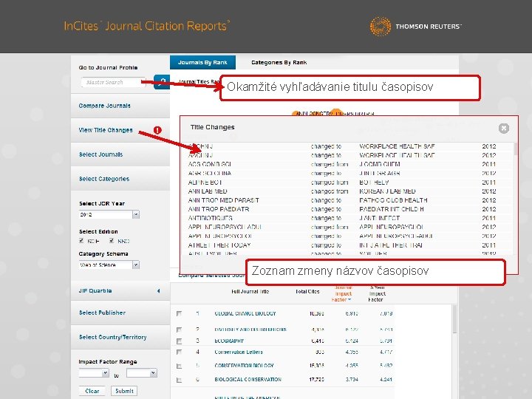The height and width of the screenshot is (399, 532).
Task: Select the ACS COMB SCI title row
Action: [x=342, y=164]
